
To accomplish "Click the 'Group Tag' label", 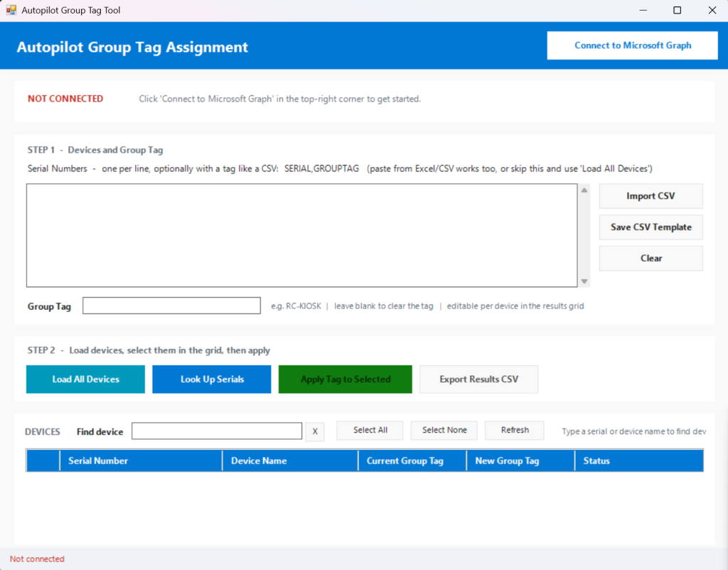I will [x=49, y=306].
